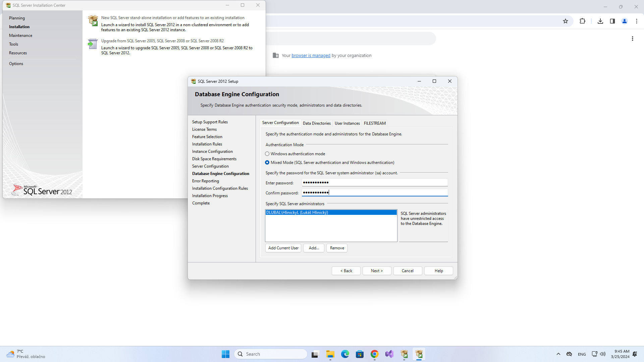This screenshot has height=362, width=644.
Task: Select Mixed Mode authentication radio button
Action: click(267, 162)
